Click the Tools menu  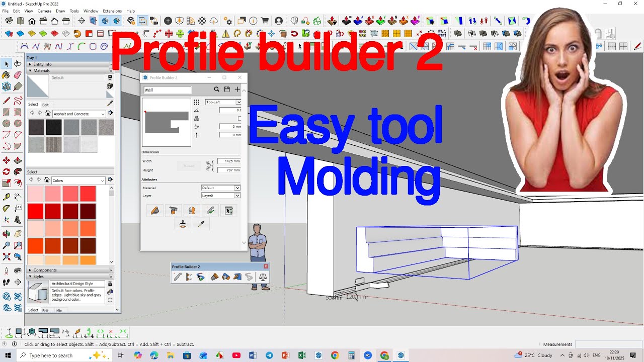point(74,11)
